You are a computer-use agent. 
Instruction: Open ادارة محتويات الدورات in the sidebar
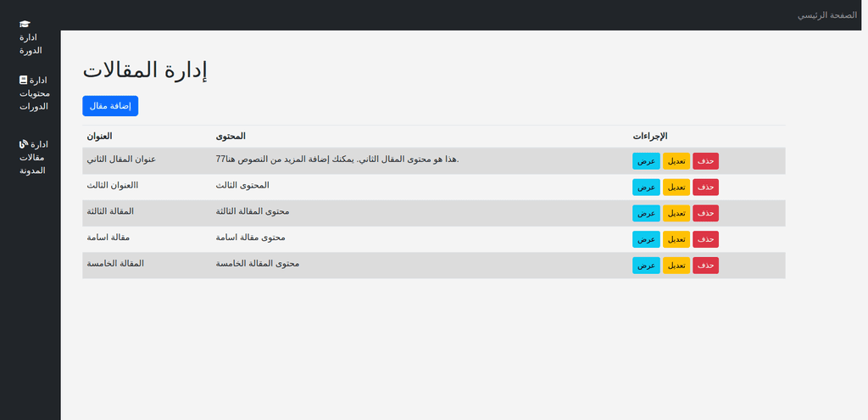(x=31, y=93)
